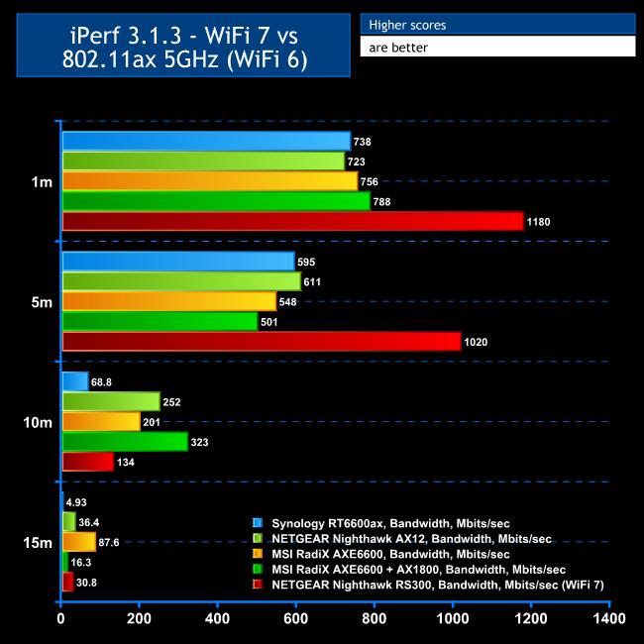Click the blue Synology RT6600ax legend swatch
Viewport: 644px width, 644px height.
click(258, 523)
